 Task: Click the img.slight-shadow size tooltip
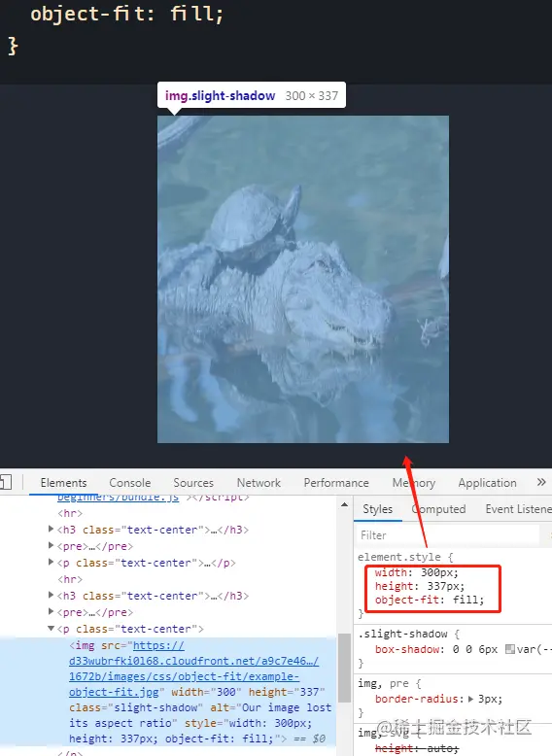click(252, 95)
